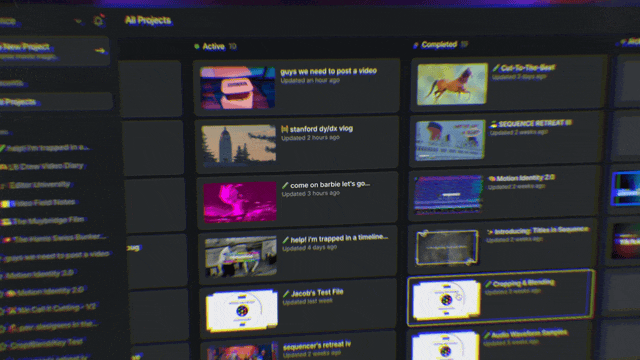Select 'Editor University' in sidebar list

tap(40, 184)
